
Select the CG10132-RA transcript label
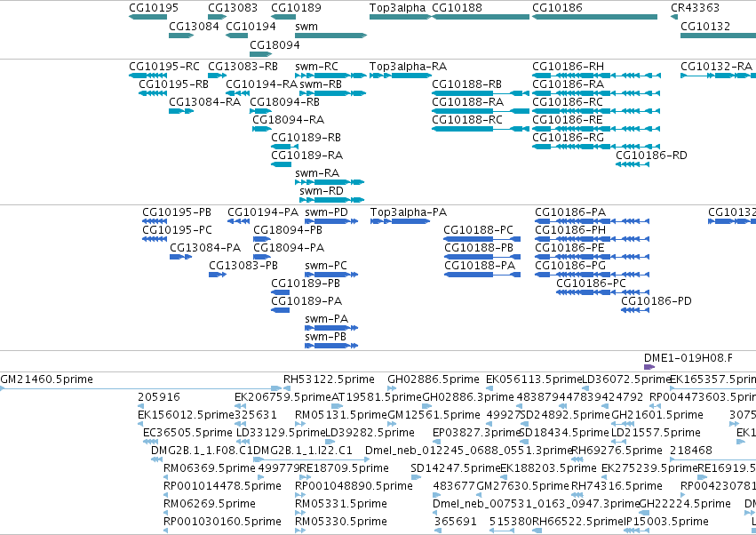(x=716, y=66)
